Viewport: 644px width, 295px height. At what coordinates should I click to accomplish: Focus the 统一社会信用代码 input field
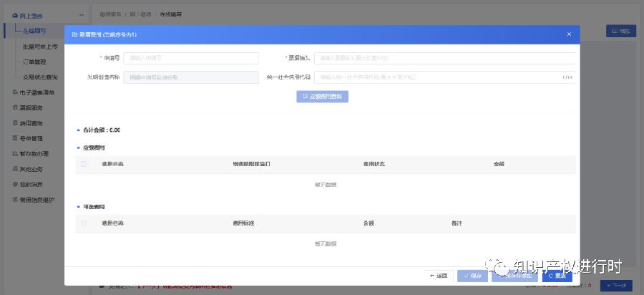pos(445,77)
